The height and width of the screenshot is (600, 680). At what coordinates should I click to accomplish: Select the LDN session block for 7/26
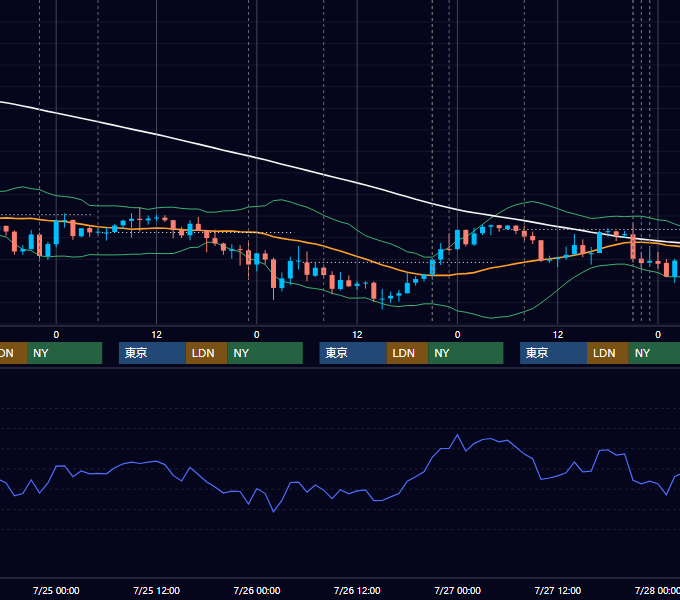pos(407,353)
